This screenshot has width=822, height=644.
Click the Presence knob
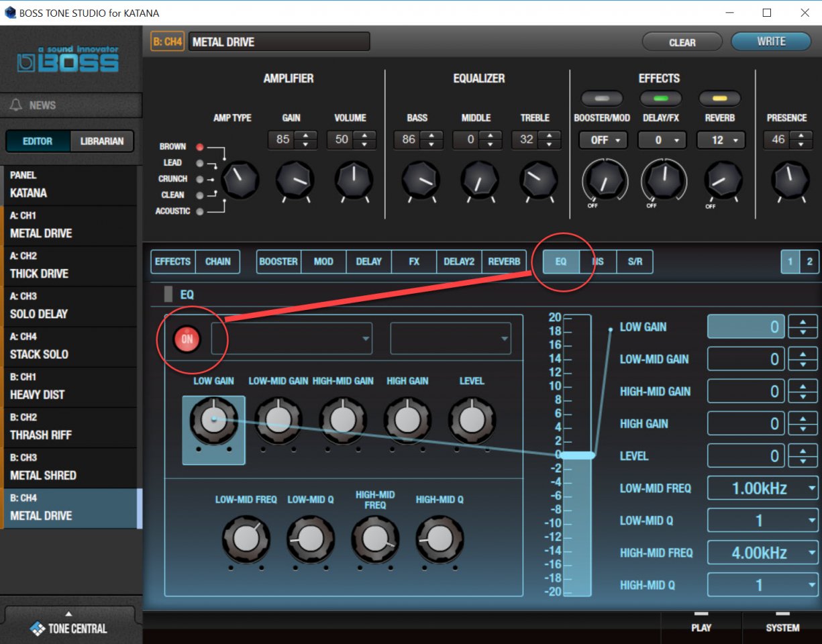[790, 179]
